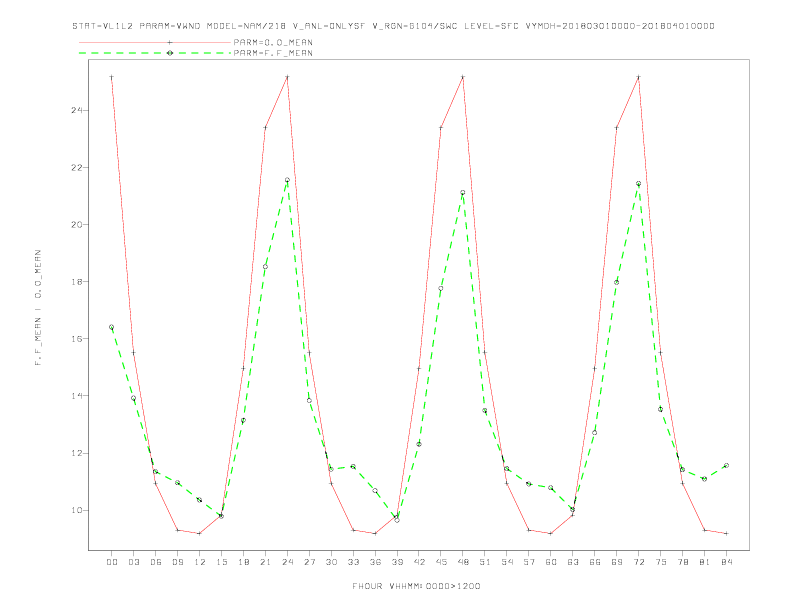Select legend label PARM=O.O_MEAN
The image size is (792, 612).
click(273, 42)
